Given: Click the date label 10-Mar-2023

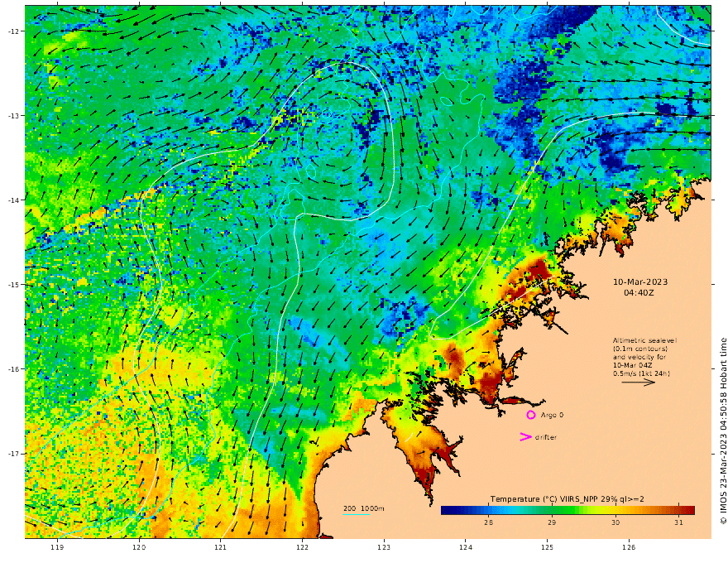Looking at the screenshot, I should tap(640, 282).
